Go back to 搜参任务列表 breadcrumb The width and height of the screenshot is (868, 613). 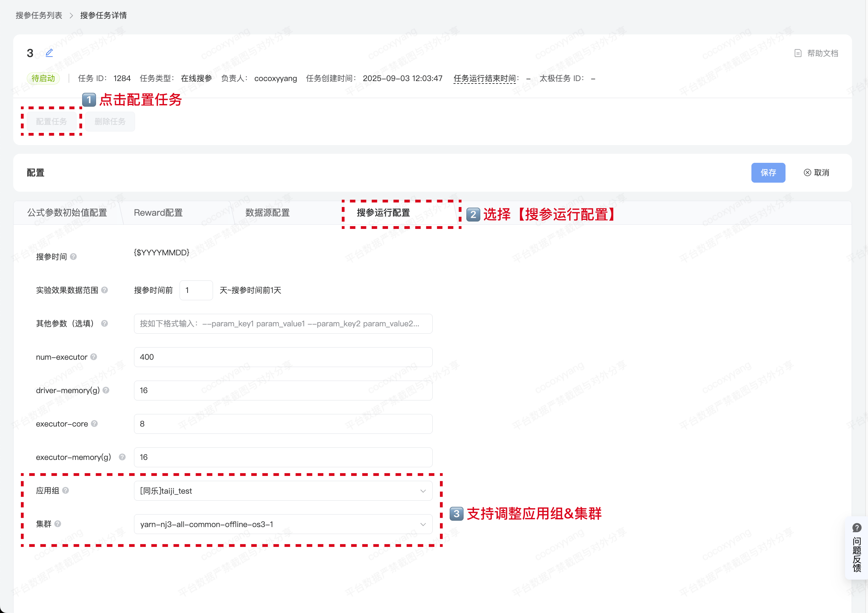(39, 16)
